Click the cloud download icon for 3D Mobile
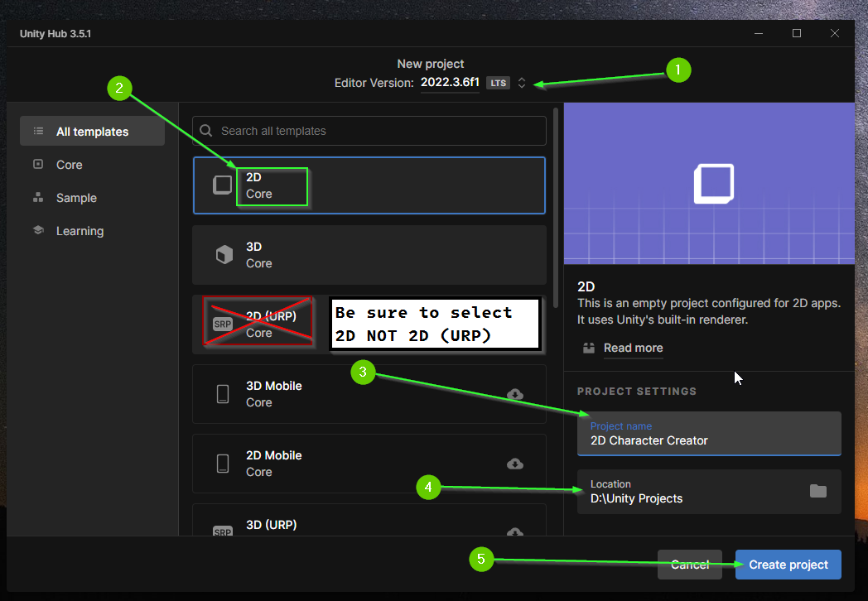868x601 pixels. (514, 395)
